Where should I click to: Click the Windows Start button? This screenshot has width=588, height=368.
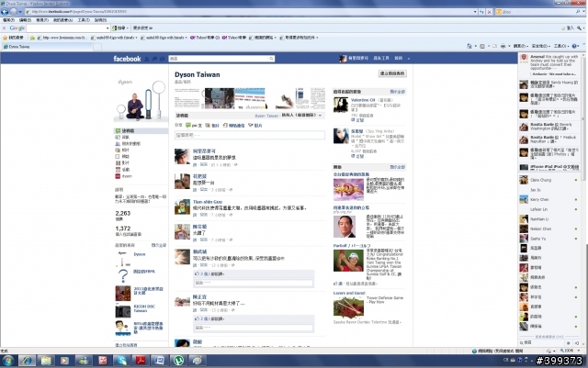pyautogui.click(x=7, y=361)
